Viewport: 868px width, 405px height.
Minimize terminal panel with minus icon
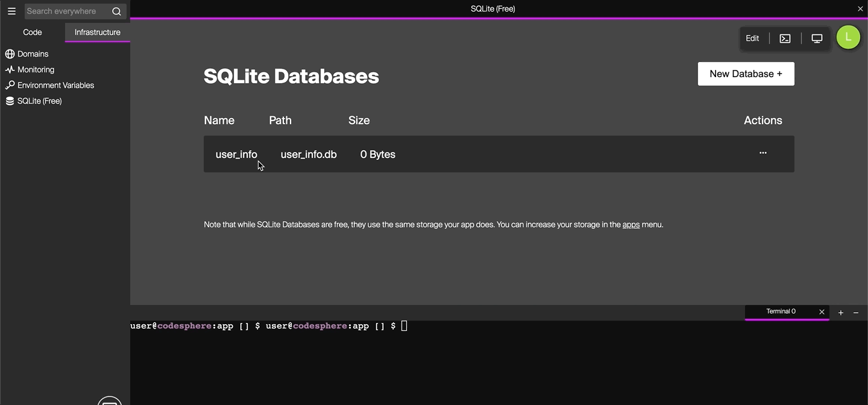856,312
